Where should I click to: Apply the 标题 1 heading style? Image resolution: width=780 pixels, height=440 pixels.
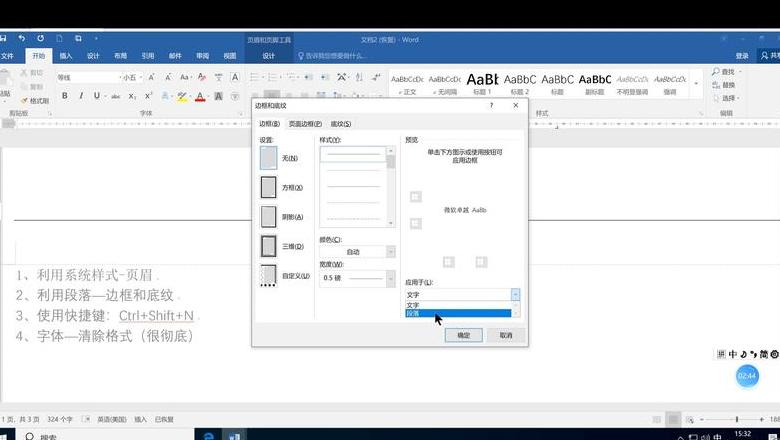pyautogui.click(x=482, y=84)
